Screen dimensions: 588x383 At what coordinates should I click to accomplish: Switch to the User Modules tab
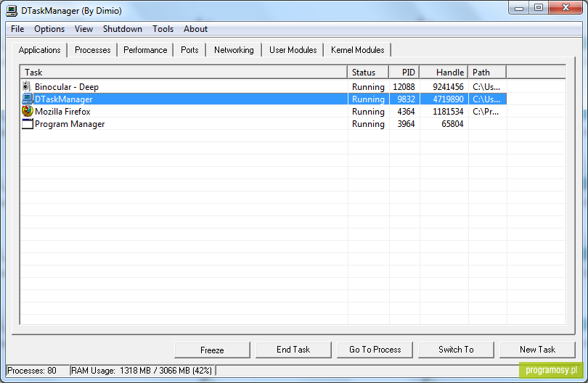click(x=293, y=50)
